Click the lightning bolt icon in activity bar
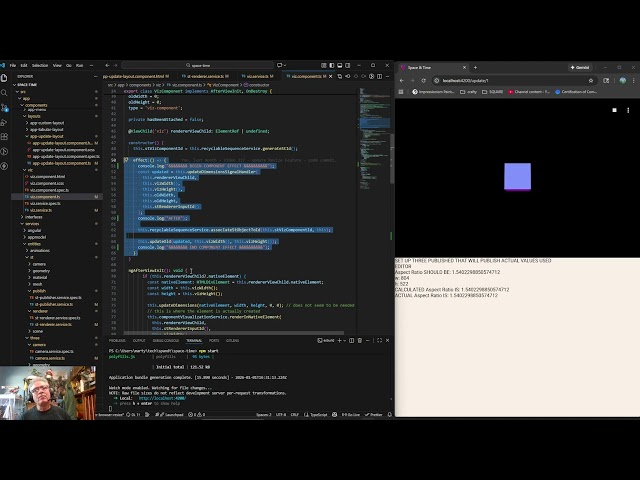 pyautogui.click(x=4, y=166)
